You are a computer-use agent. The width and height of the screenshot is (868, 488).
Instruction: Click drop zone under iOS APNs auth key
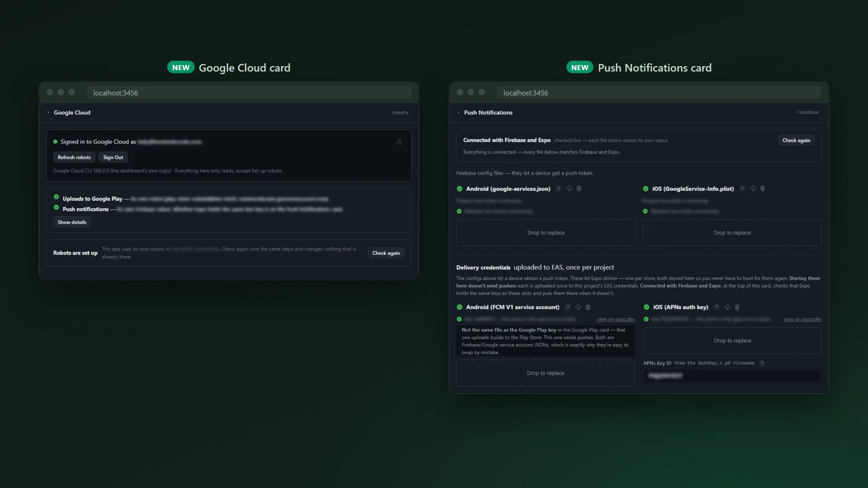(732, 341)
